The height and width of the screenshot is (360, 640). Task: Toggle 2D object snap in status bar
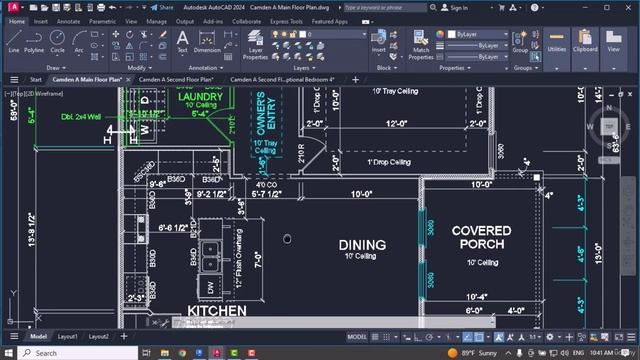(479, 337)
